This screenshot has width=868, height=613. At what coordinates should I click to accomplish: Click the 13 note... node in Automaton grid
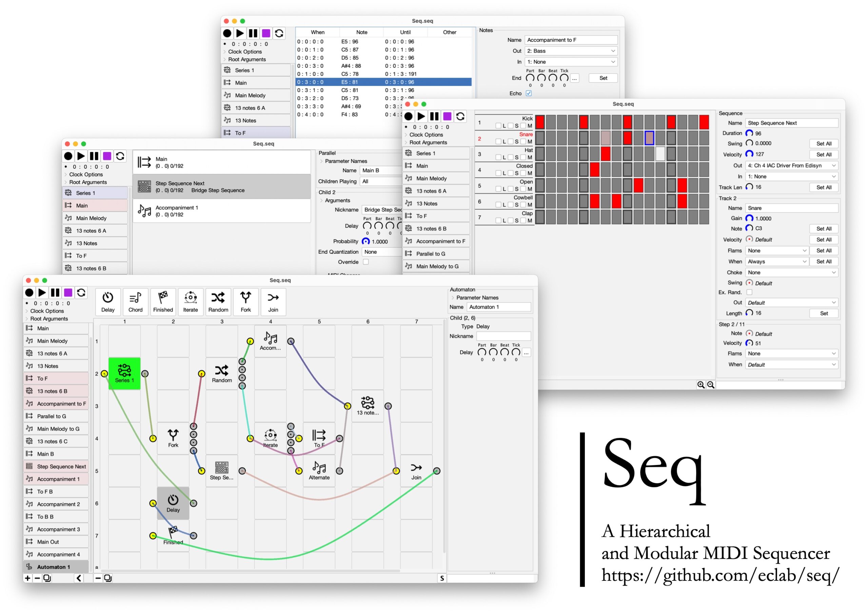[x=368, y=406]
